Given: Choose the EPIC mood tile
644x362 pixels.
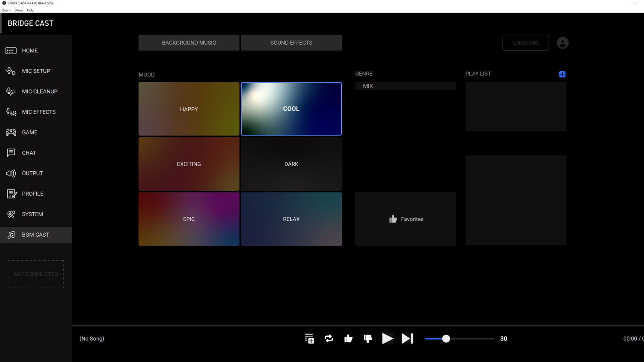Looking at the screenshot, I should [x=189, y=219].
